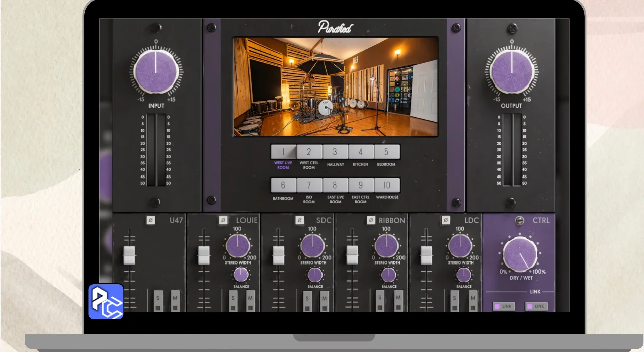644x352 pixels.
Task: Click the LOUIE channel phase invert icon
Action: tap(224, 220)
